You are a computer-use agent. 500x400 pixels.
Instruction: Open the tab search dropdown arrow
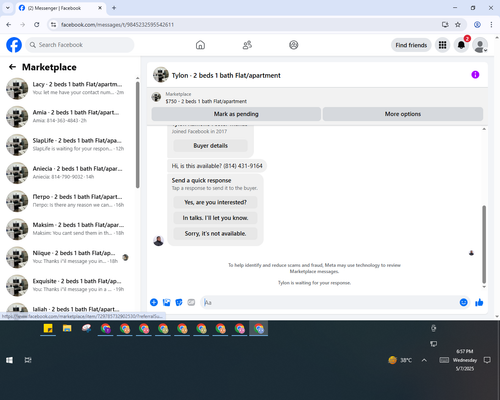tap(8, 8)
